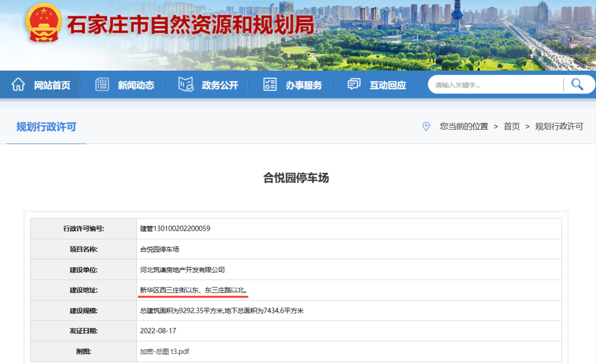This screenshot has height=364, width=596.
Task: Select permit number 建管130100202200059
Action: click(175, 228)
